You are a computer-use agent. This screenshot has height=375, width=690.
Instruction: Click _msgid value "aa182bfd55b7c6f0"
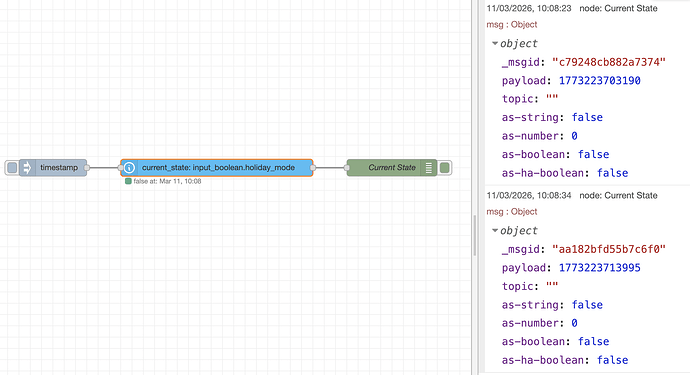click(609, 249)
